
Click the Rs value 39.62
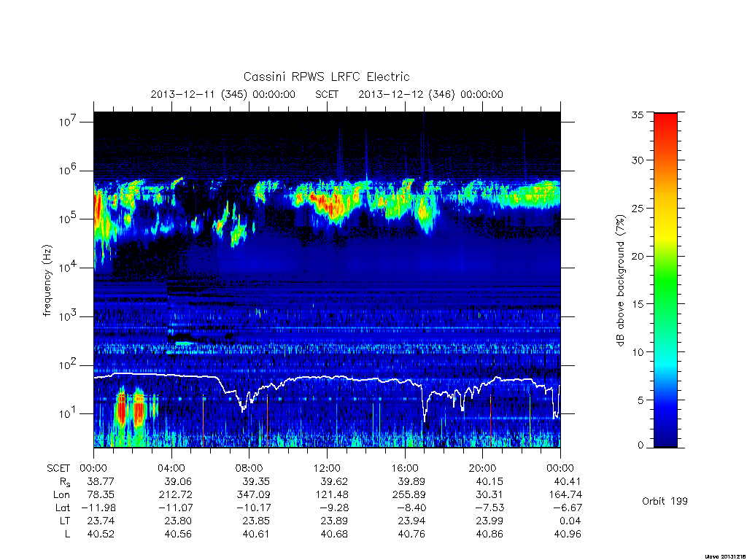[334, 481]
